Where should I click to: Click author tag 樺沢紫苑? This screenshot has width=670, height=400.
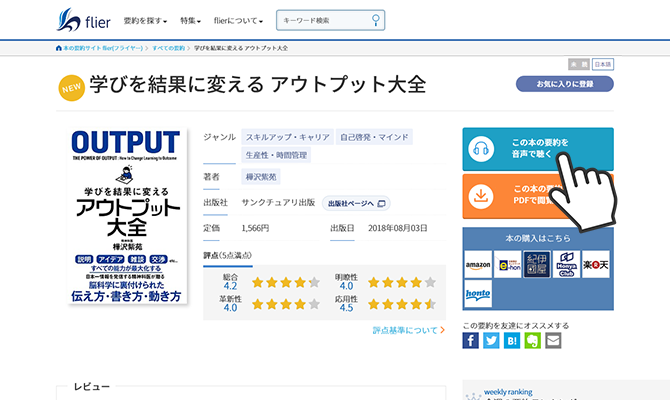point(261,176)
